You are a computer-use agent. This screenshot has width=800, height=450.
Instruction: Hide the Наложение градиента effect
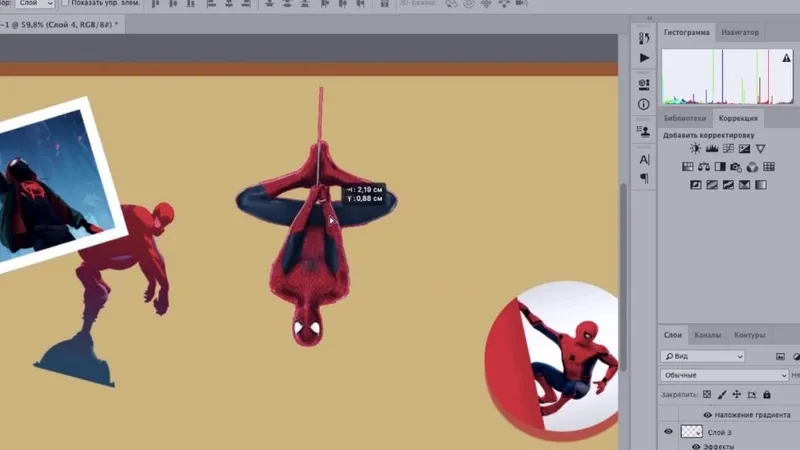708,415
